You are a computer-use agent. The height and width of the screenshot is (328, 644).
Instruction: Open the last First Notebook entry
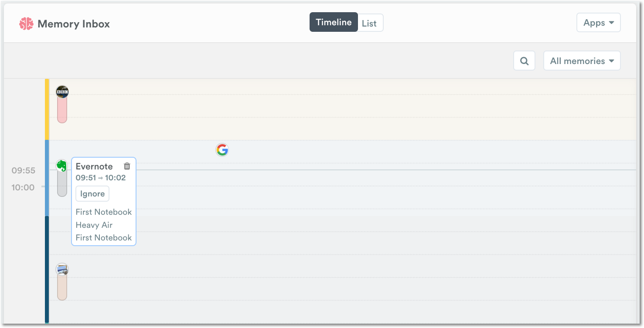coord(104,238)
